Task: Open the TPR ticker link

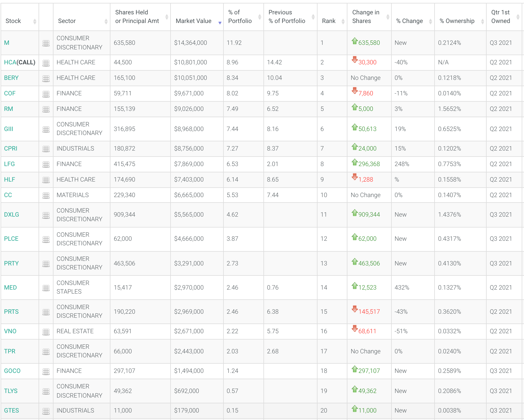Action: point(9,351)
